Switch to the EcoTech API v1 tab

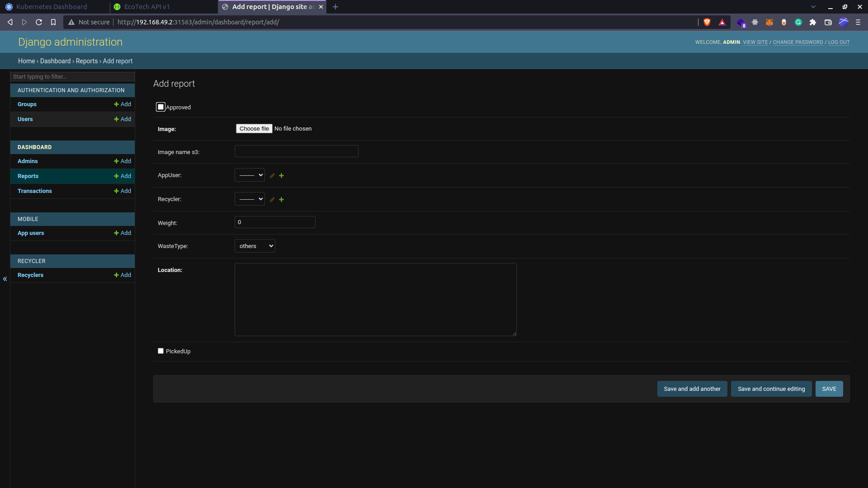(x=147, y=7)
